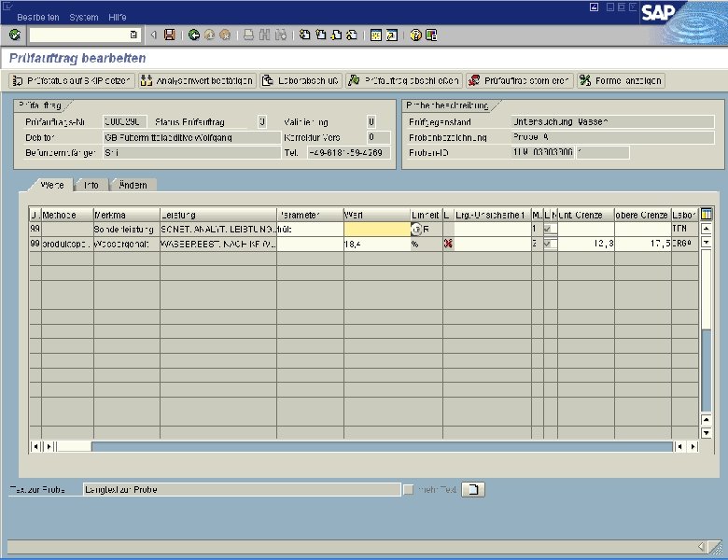This screenshot has height=560, width=728.
Task: Click the Sonderleistung cell
Action: coord(126,229)
